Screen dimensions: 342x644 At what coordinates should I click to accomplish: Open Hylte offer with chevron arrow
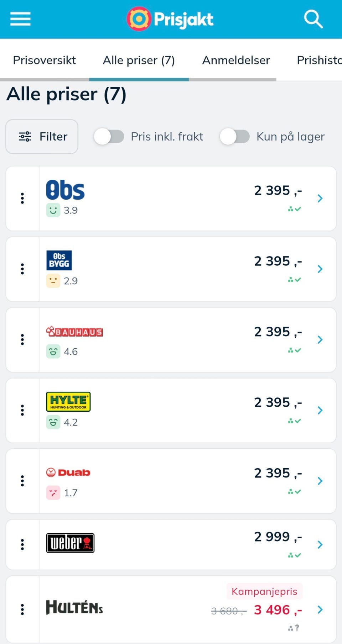[320, 410]
